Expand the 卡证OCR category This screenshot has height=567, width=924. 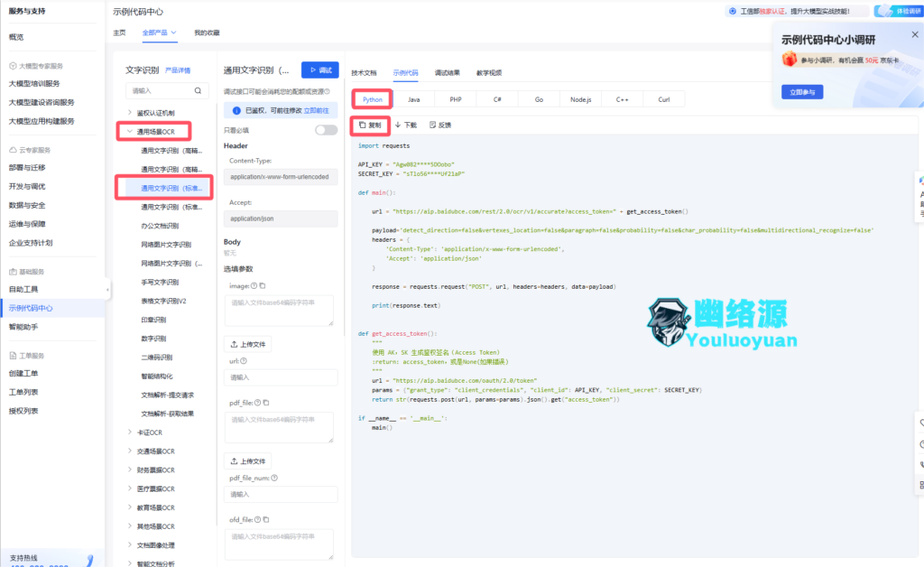[130, 432]
